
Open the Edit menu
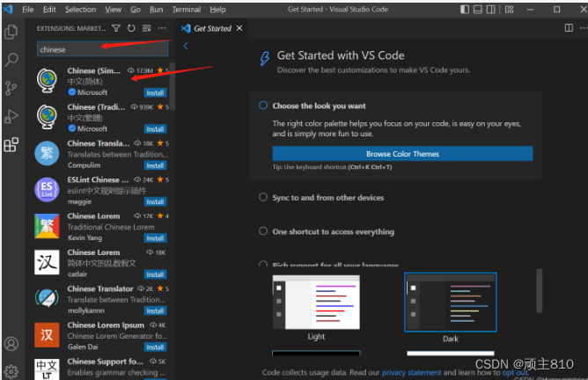point(49,10)
